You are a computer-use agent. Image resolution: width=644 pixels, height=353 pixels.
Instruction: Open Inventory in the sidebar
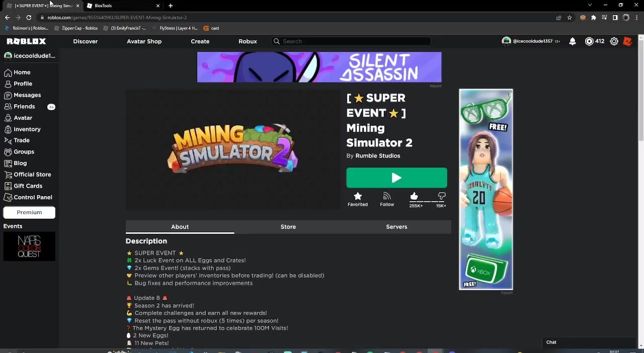[x=23, y=129]
